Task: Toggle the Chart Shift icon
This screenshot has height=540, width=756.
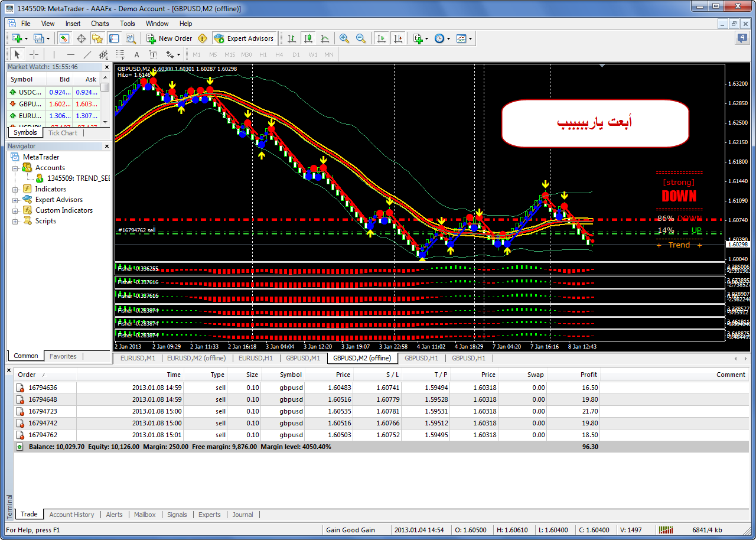Action: (398, 38)
